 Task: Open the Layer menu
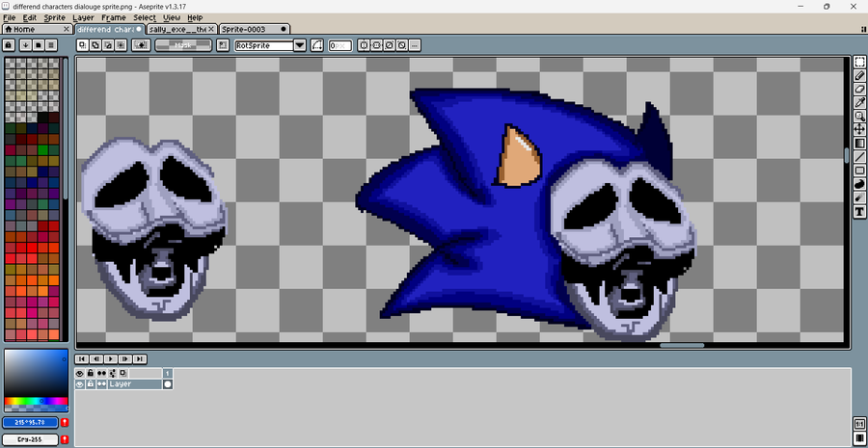83,17
